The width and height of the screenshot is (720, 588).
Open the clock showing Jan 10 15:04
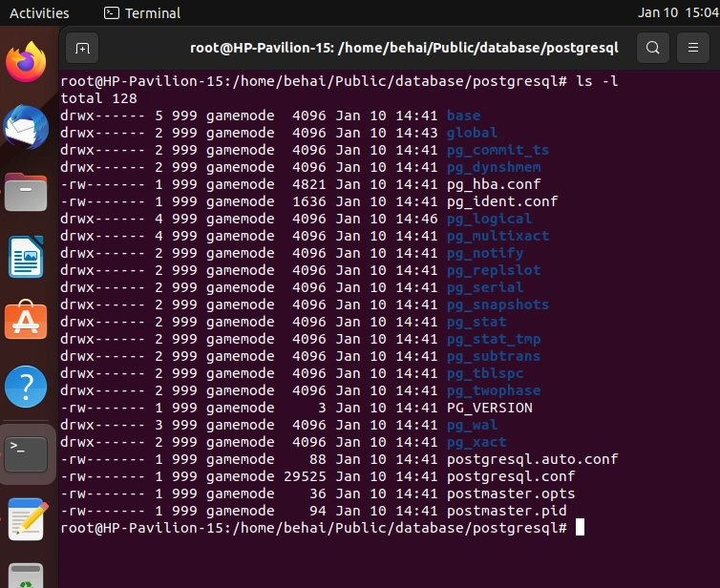(x=679, y=12)
